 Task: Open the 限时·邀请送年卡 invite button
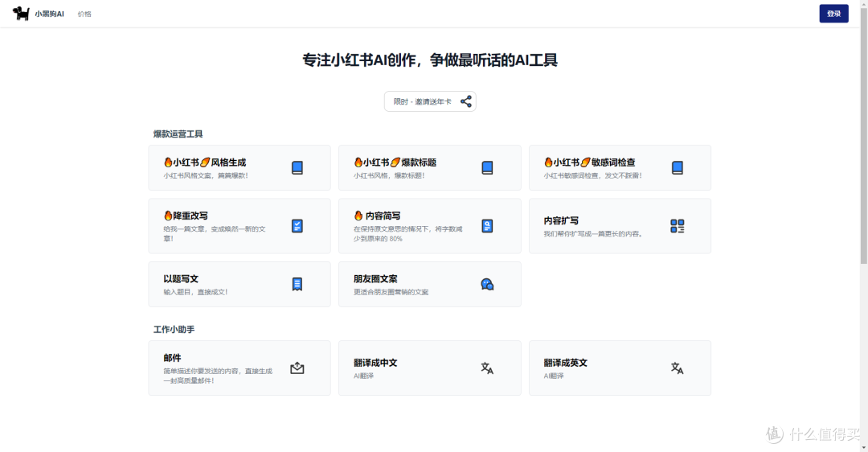coord(430,101)
